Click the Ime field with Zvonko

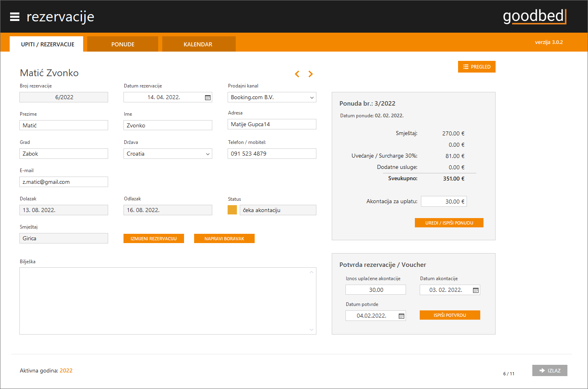click(168, 125)
